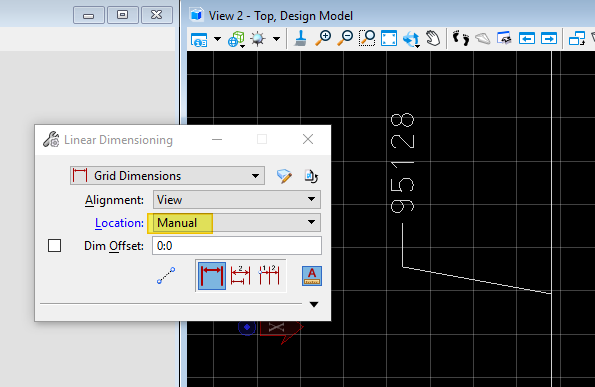
Task: Click the View Previous left arrow
Action: (x=527, y=38)
